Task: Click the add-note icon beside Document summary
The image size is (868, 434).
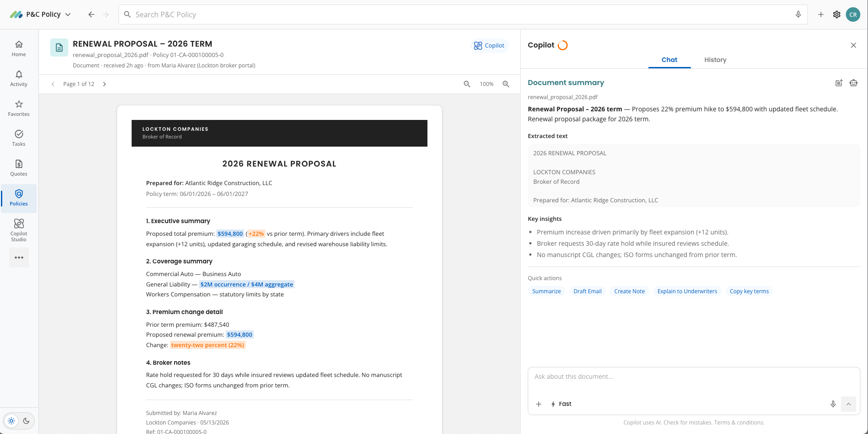Action: 839,83
